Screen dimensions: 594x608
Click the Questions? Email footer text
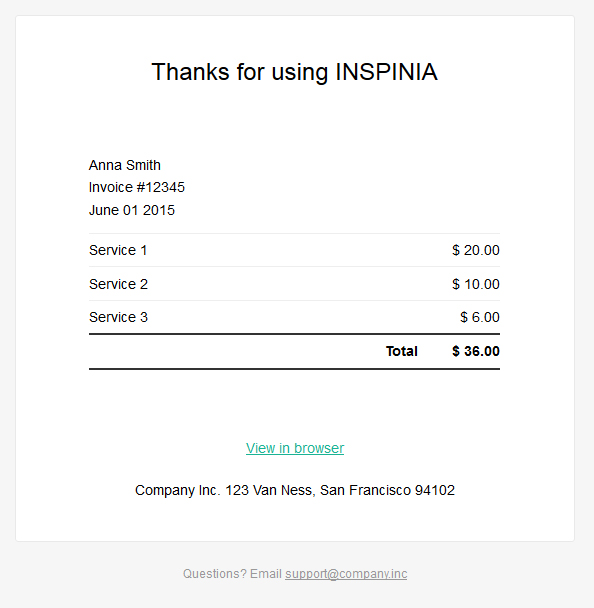pos(232,574)
